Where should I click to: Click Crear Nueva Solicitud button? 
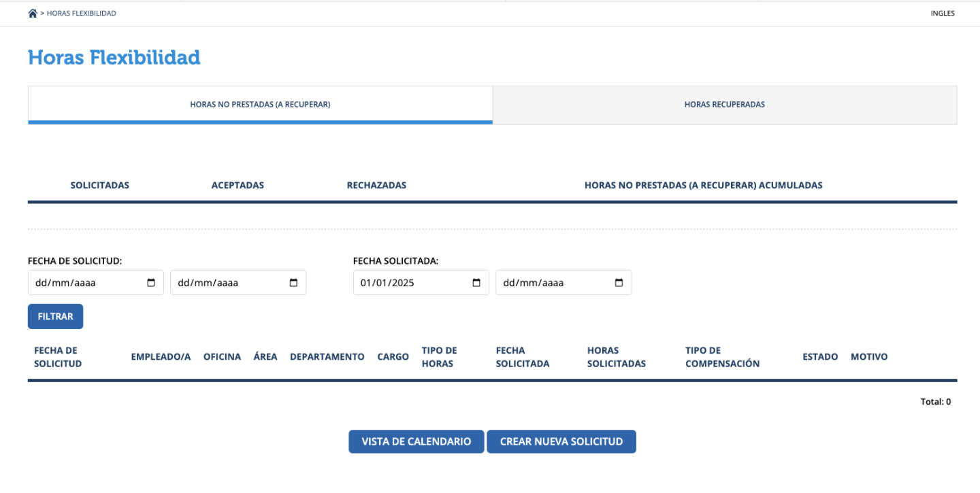click(561, 441)
